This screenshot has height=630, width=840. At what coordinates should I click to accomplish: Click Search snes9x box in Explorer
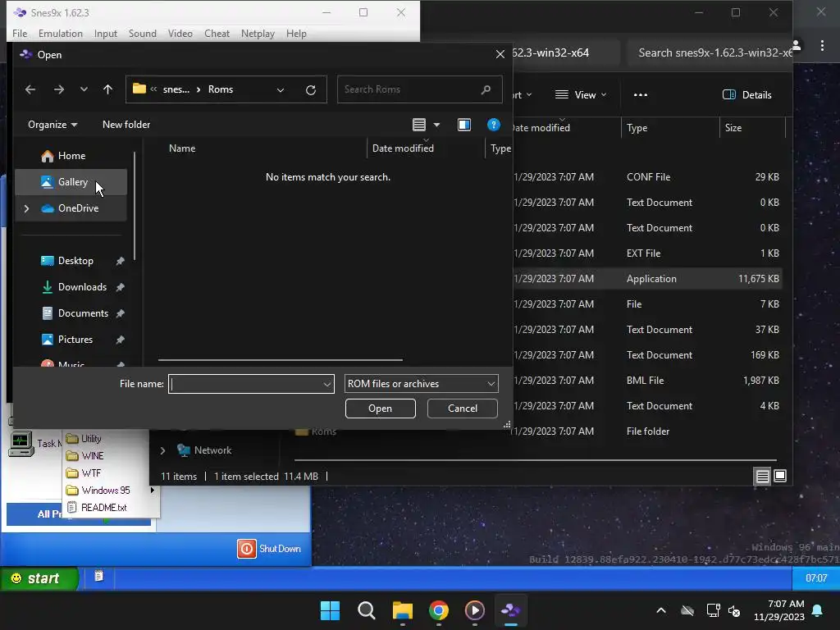pos(710,52)
